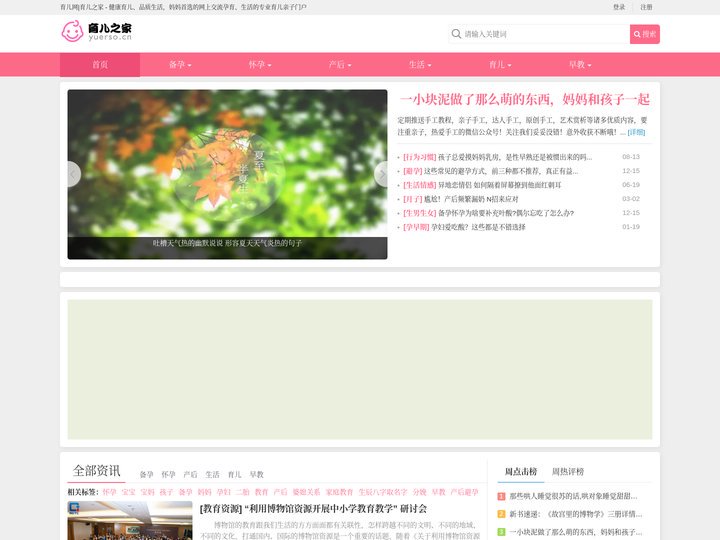Open article 备孕怀孕为啥要补充叶酸
This screenshot has width=720, height=540.
tap(506, 213)
